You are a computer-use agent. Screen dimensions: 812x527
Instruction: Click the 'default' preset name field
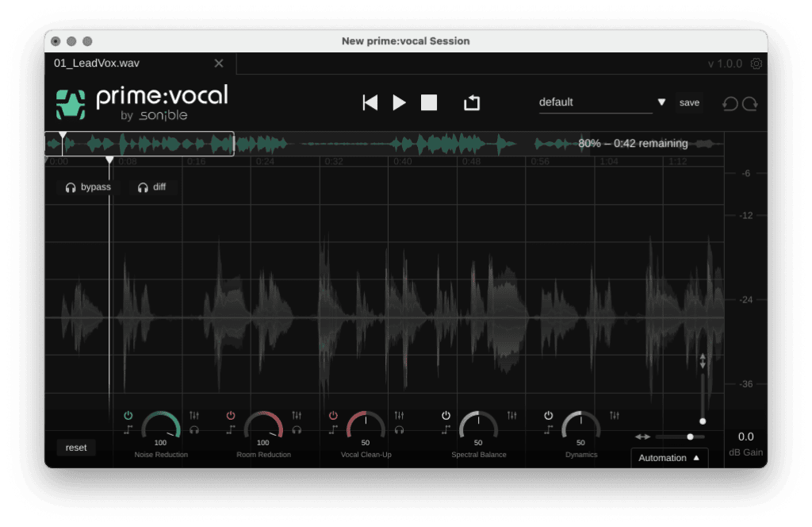(596, 102)
